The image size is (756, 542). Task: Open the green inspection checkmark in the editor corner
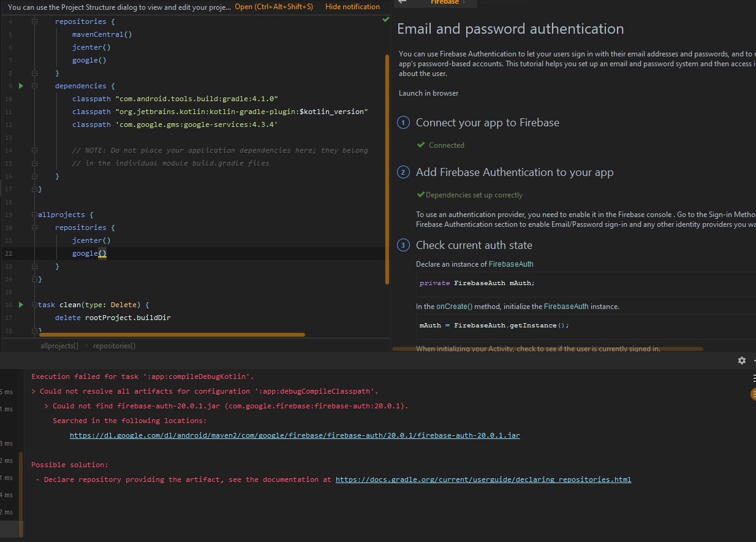(385, 20)
